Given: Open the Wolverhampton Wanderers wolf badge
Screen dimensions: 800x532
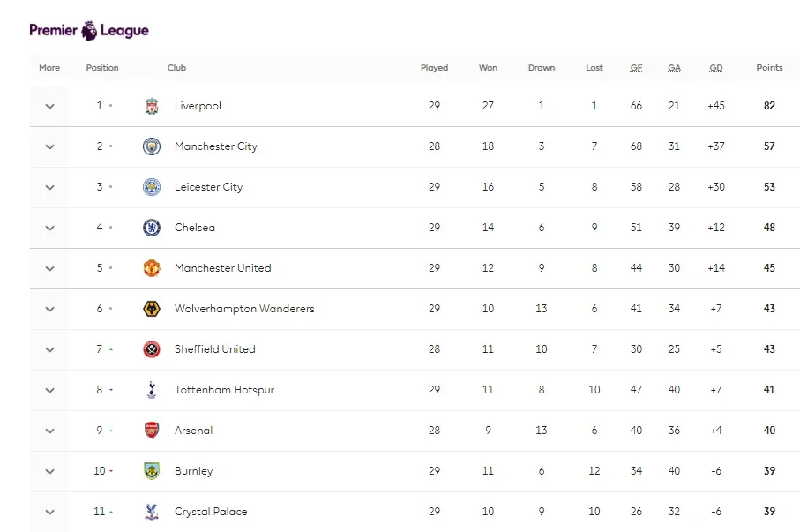Looking at the screenshot, I should [x=152, y=309].
